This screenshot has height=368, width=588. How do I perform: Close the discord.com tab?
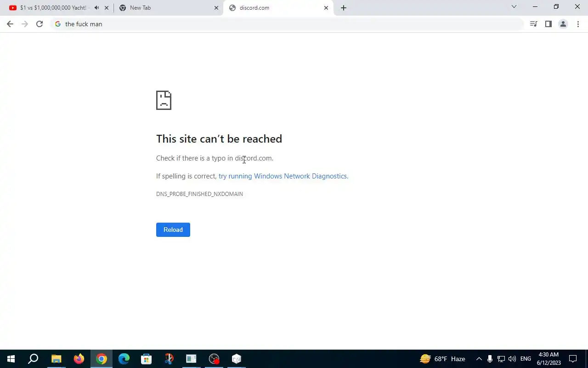point(326,8)
